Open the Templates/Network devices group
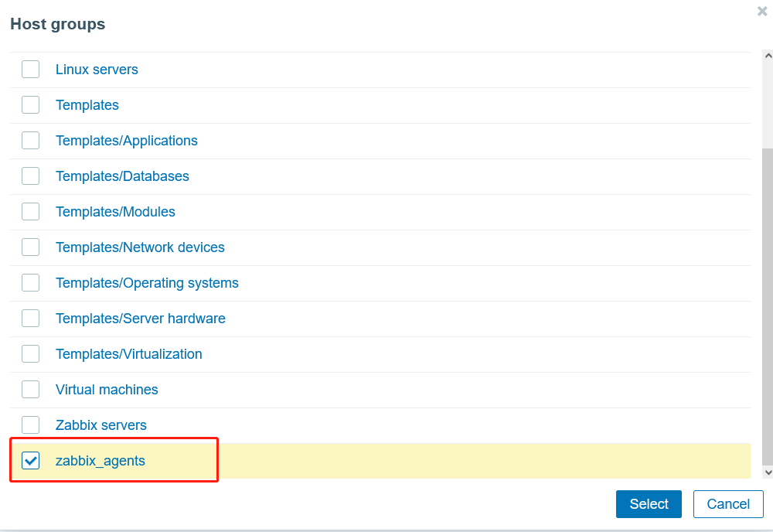Image resolution: width=773 pixels, height=532 pixels. [140, 247]
